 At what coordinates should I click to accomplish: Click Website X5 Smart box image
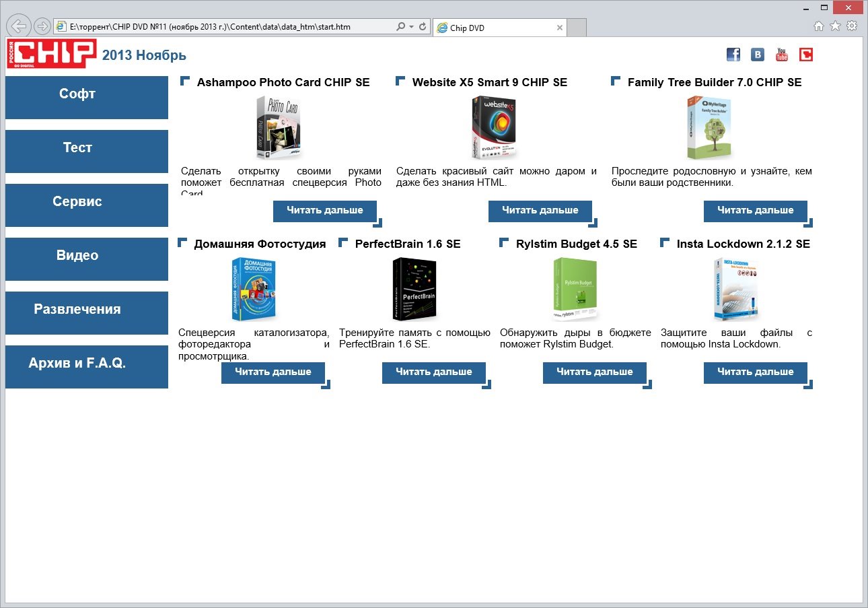[495, 127]
